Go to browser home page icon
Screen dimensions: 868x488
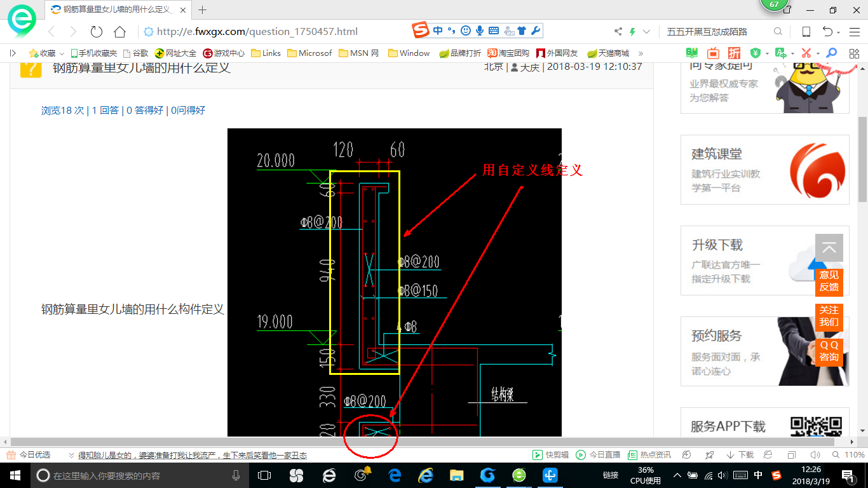(x=119, y=32)
